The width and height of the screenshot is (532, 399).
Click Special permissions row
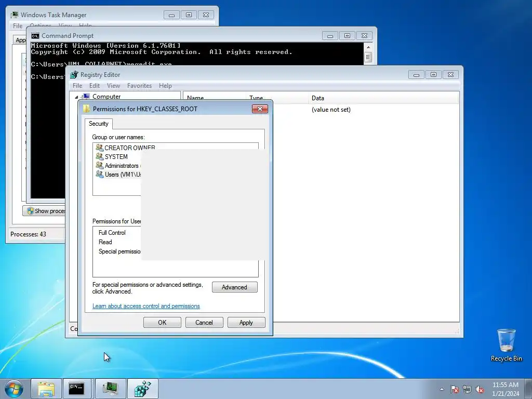point(119,251)
